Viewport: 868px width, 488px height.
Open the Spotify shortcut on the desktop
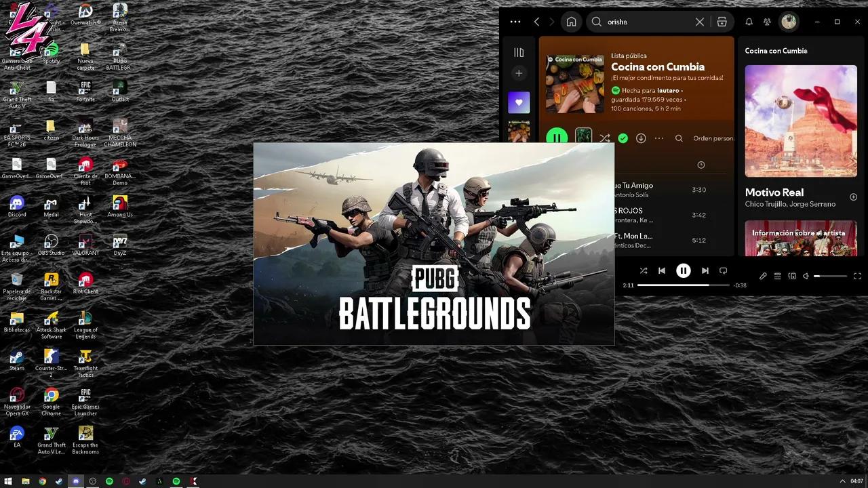[51, 54]
